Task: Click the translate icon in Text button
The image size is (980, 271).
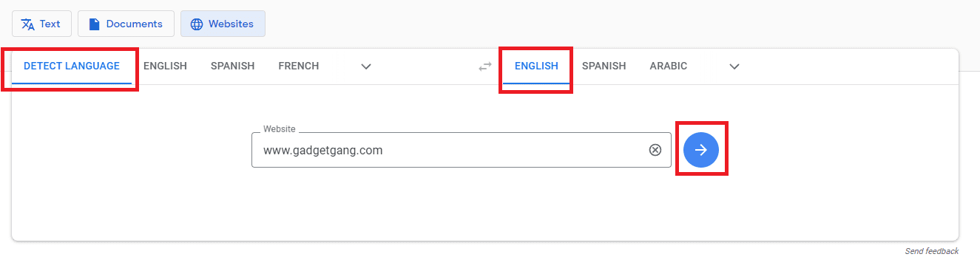Action: 28,24
